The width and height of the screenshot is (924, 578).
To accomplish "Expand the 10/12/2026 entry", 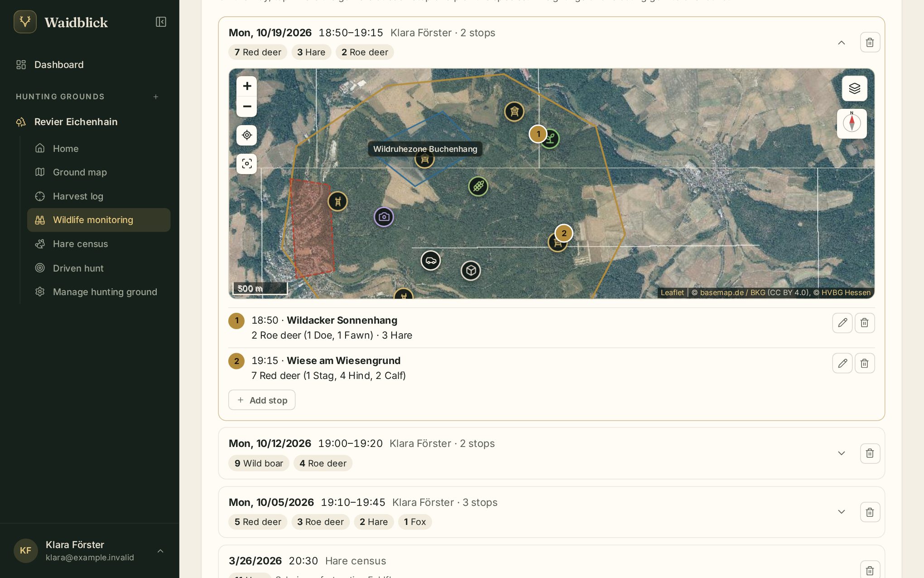I will click(841, 453).
